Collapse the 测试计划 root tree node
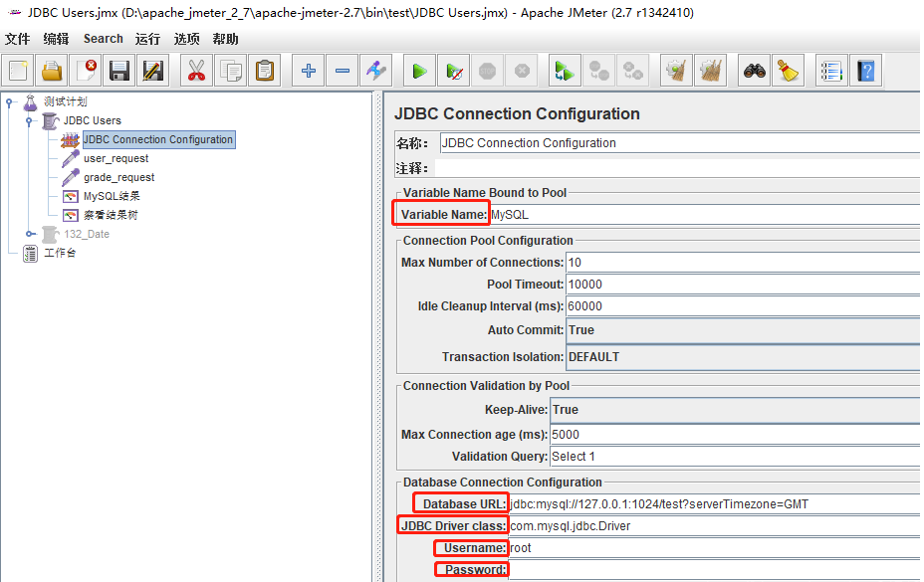 10,101
